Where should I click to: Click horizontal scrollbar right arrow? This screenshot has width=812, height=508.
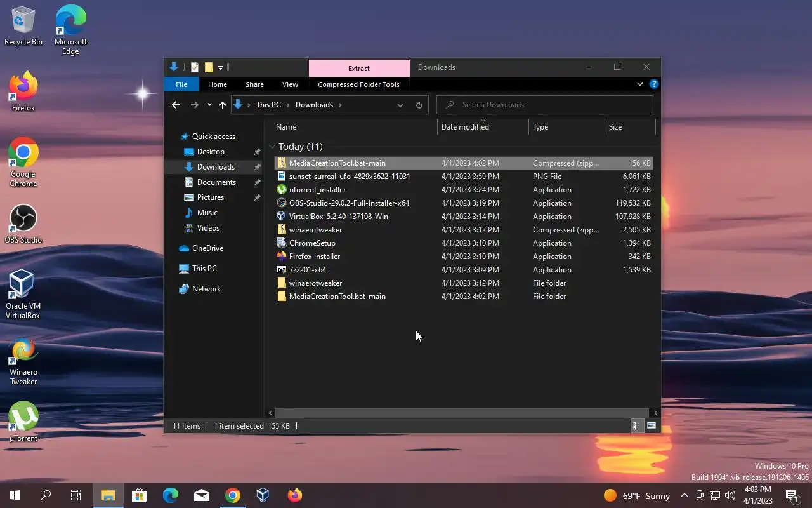(655, 413)
